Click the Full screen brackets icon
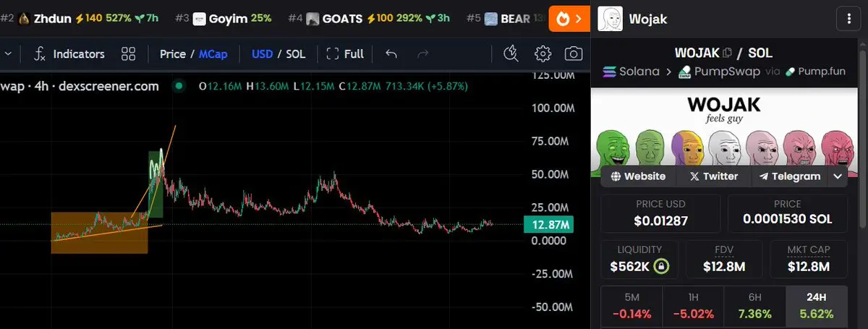The image size is (868, 329). tap(333, 54)
